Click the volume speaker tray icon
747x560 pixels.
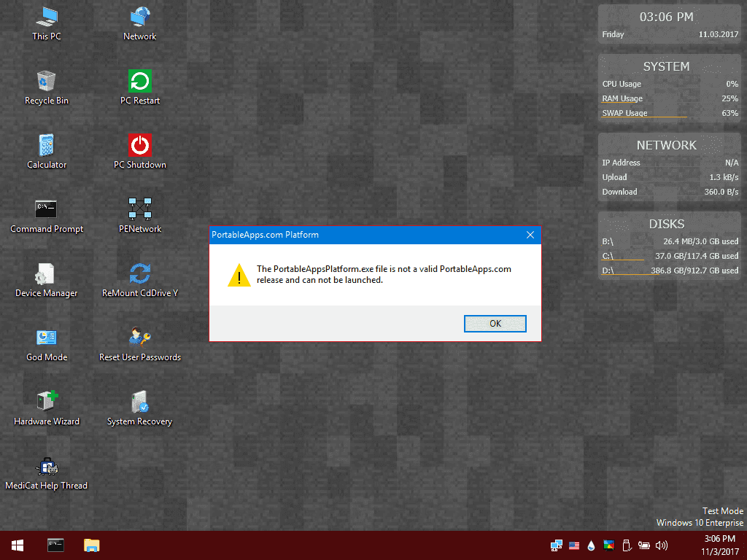(x=662, y=545)
